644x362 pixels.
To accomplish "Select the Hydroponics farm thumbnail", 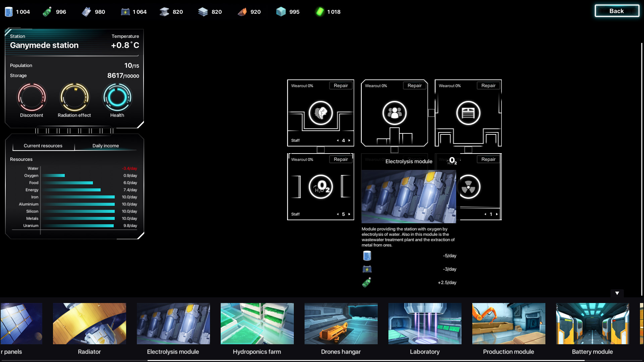I will (257, 323).
